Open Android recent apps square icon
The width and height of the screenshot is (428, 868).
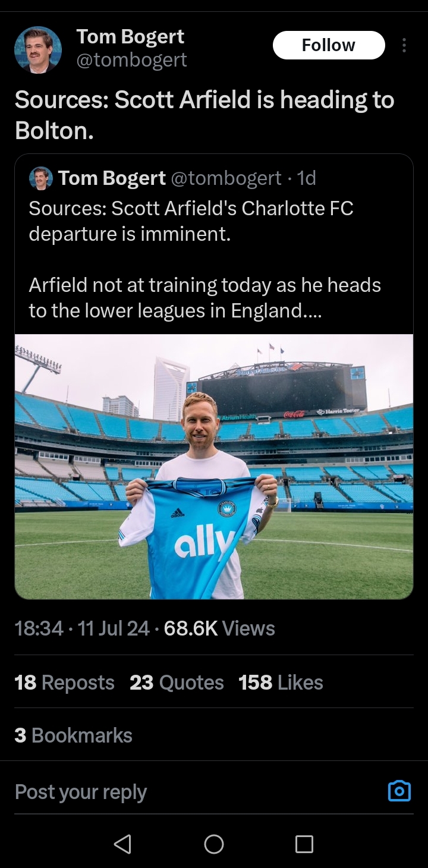click(x=304, y=844)
